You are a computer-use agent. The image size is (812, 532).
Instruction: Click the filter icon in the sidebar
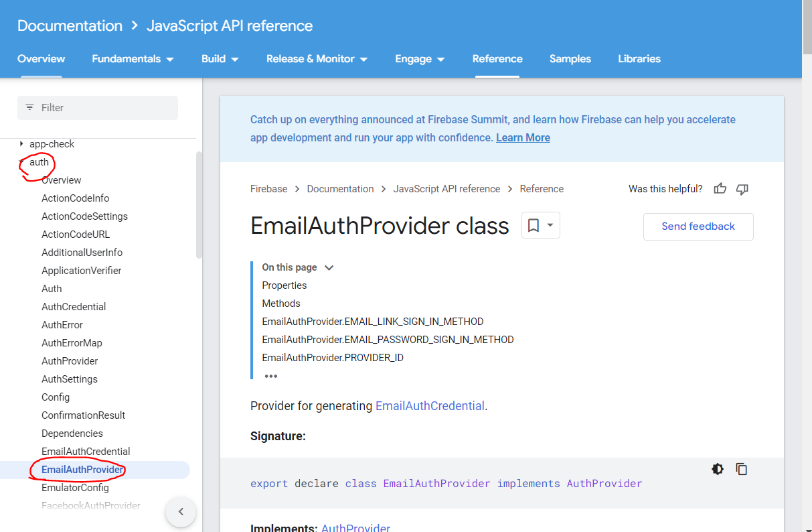click(x=29, y=107)
